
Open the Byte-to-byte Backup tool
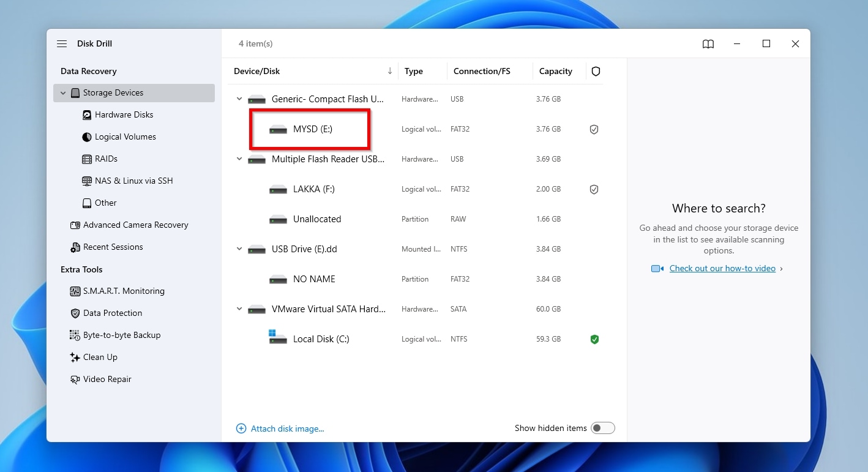122,335
